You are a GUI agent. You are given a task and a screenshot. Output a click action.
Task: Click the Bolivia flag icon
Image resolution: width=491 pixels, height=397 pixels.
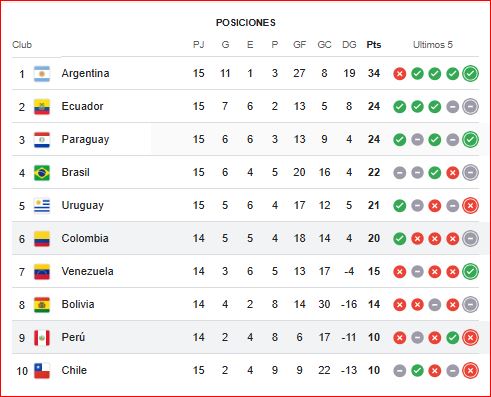42,305
